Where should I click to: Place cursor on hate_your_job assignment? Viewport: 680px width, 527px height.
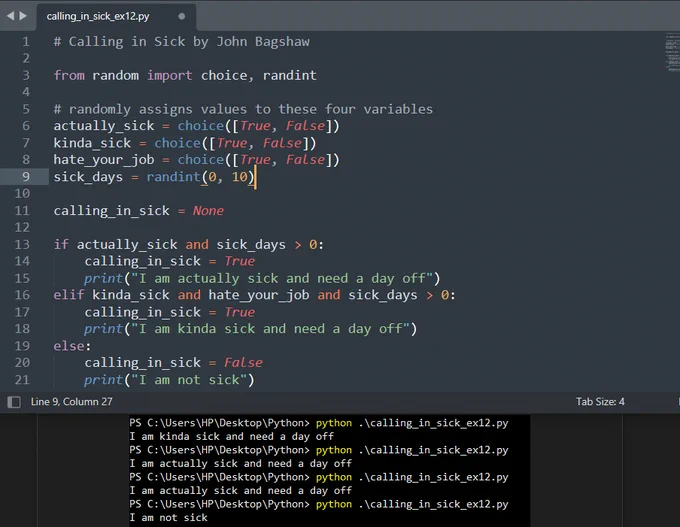[197, 160]
